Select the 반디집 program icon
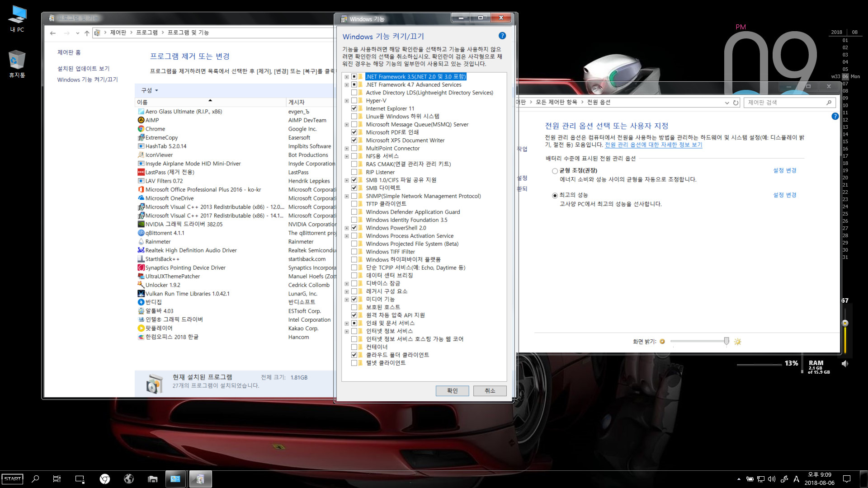The image size is (868, 488). 141,302
